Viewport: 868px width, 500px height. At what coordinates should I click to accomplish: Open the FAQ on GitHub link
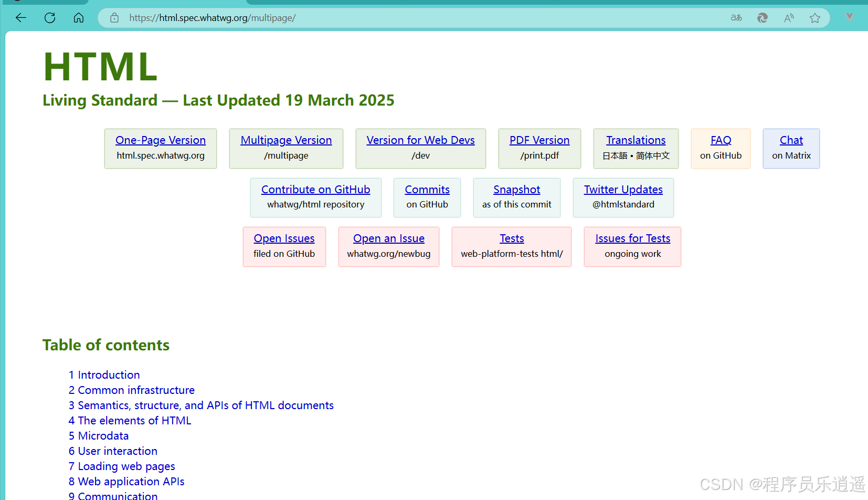(x=721, y=140)
